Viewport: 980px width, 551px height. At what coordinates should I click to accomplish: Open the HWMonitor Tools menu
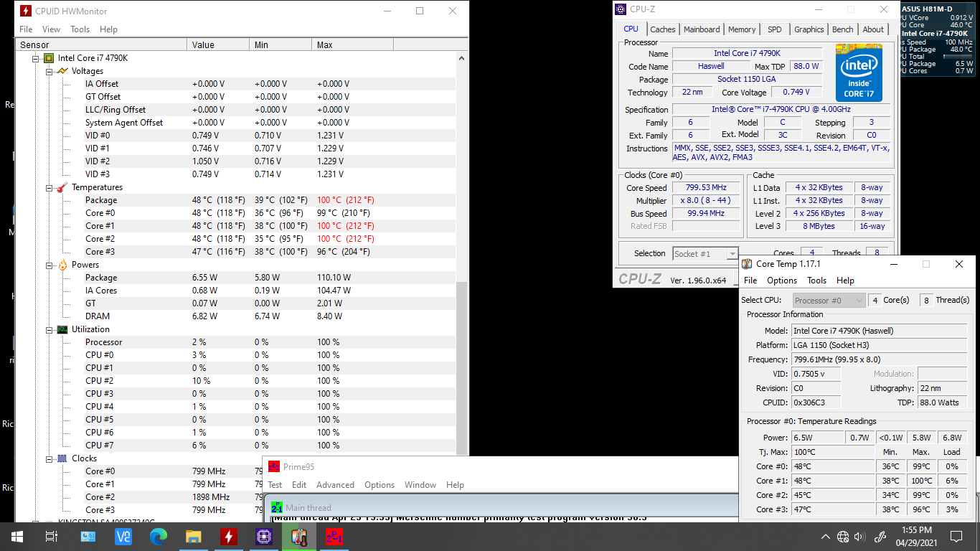tap(80, 29)
